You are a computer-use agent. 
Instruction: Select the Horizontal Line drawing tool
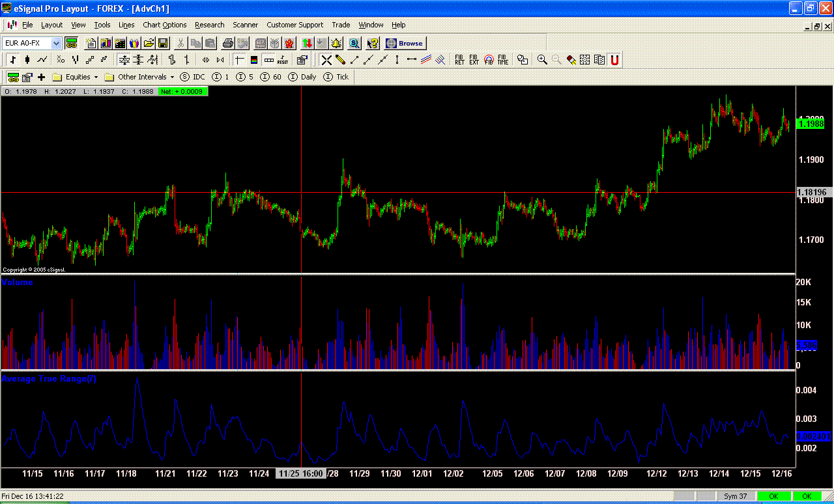coord(412,59)
